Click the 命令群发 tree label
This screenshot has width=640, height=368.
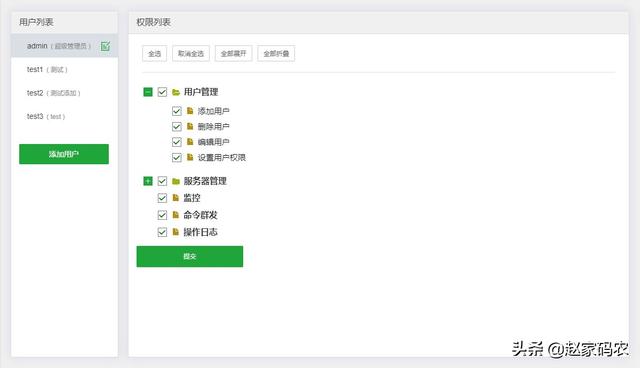click(x=200, y=215)
